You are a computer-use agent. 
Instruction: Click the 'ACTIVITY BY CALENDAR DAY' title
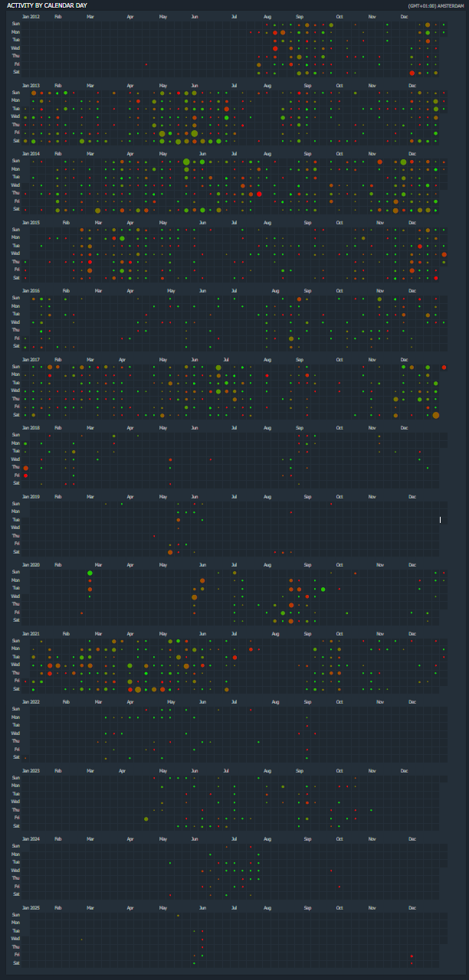[x=47, y=5]
